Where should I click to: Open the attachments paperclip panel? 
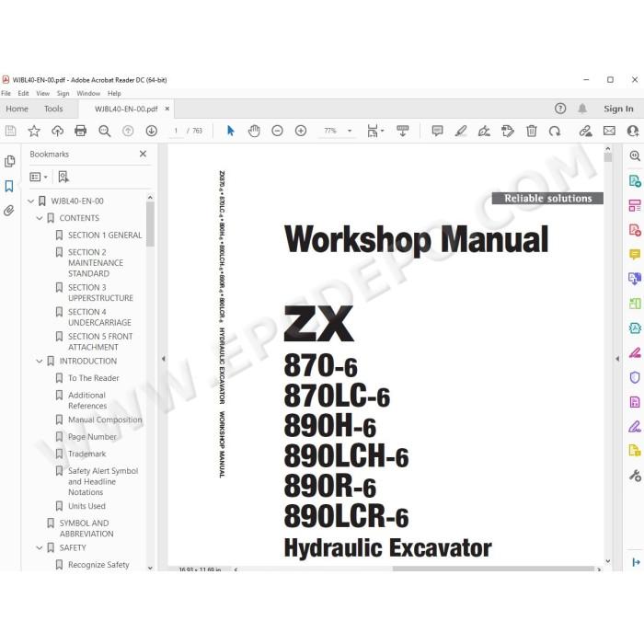tap(9, 211)
